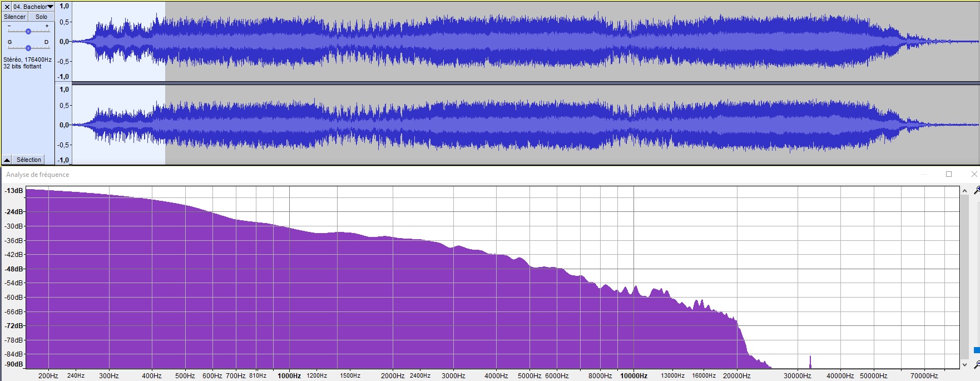Viewport: 980px width, 381px height.
Task: Open the 04. Bachelor track name dropdown
Action: click(x=33, y=7)
